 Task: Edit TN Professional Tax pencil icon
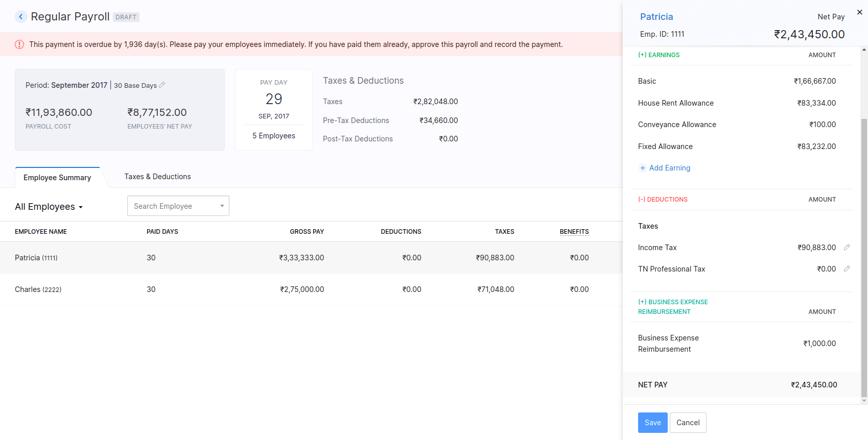[847, 268]
